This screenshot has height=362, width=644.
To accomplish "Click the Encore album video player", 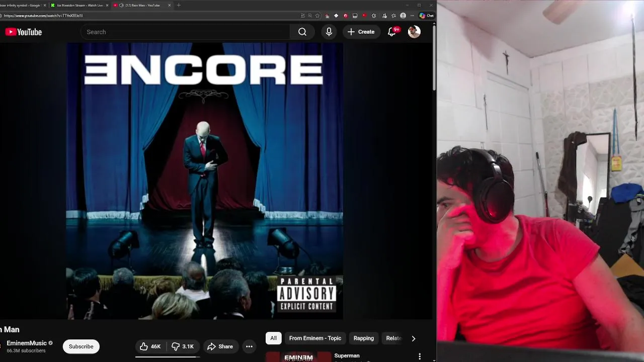I will point(205,181).
